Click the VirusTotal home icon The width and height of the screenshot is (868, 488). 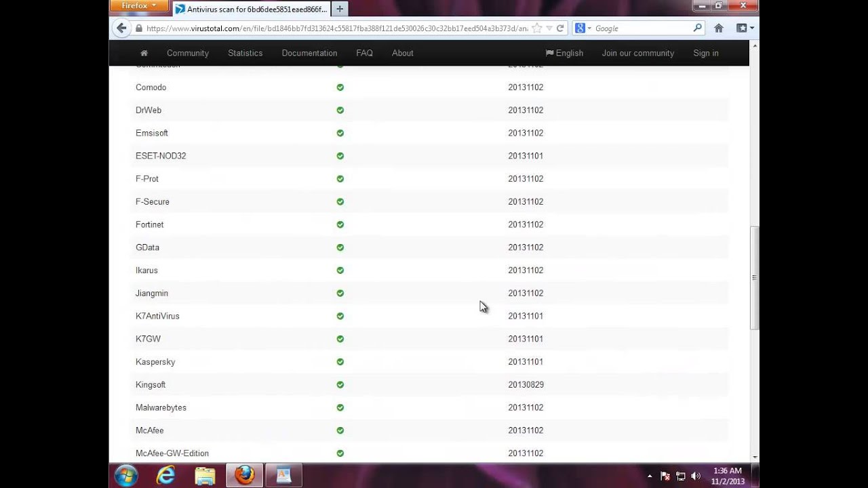pos(144,53)
